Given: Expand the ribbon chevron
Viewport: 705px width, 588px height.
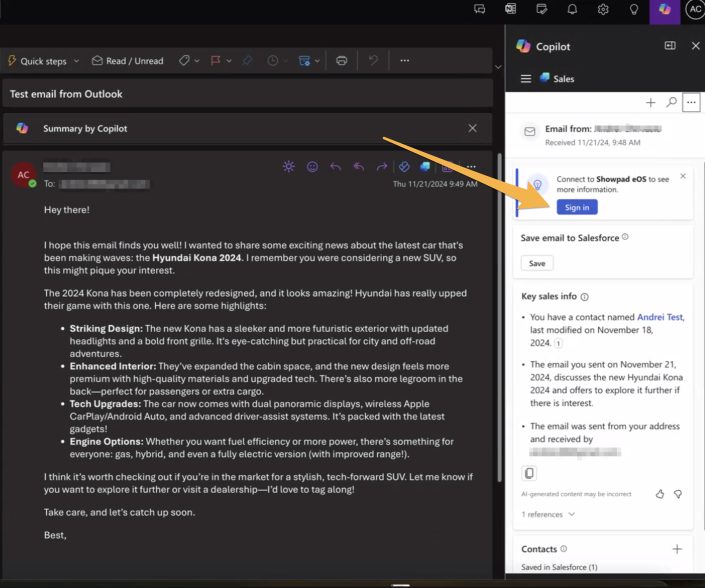Looking at the screenshot, I should tap(498, 67).
